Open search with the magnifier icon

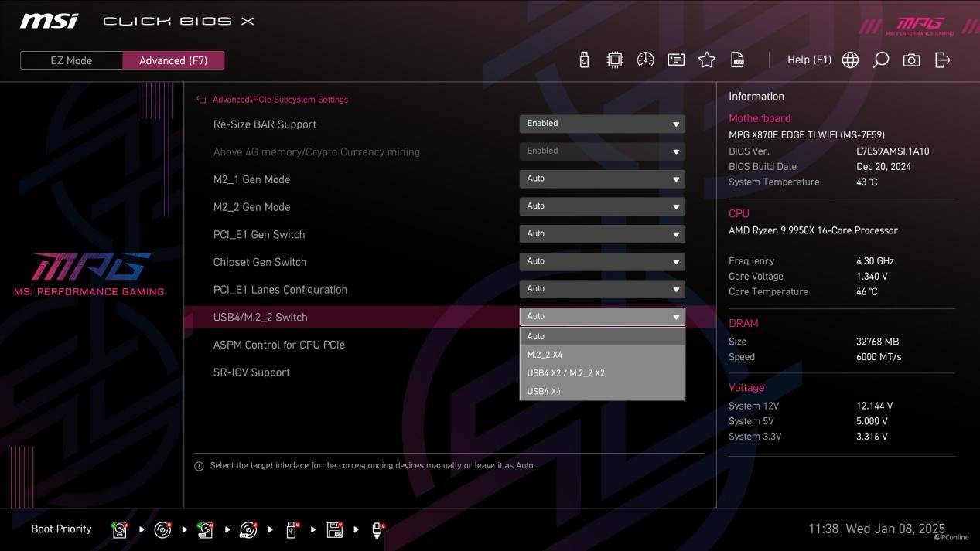881,60
